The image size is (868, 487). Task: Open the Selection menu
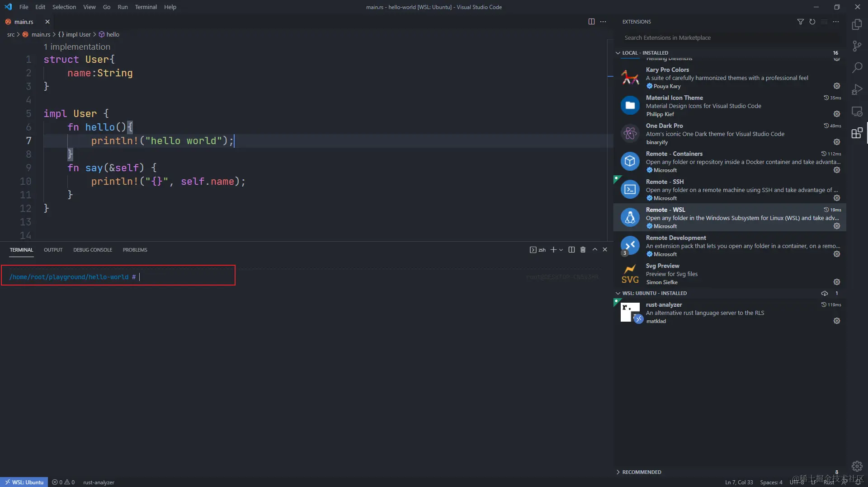point(64,7)
